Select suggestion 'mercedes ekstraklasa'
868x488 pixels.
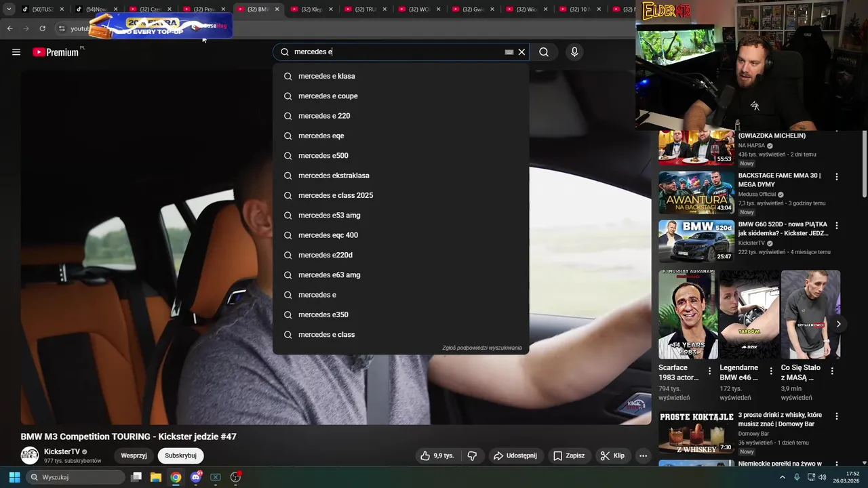tap(401, 176)
